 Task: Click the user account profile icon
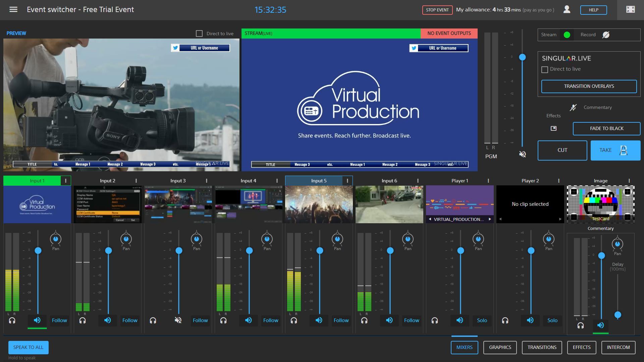[x=567, y=9]
